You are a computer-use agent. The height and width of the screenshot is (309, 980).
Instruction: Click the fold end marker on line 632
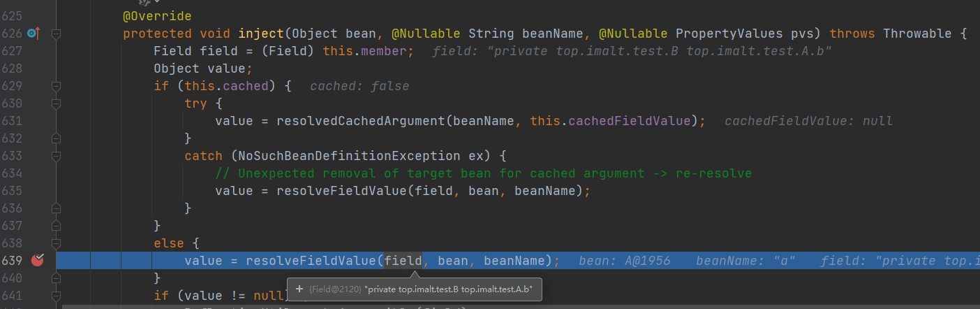(x=57, y=138)
